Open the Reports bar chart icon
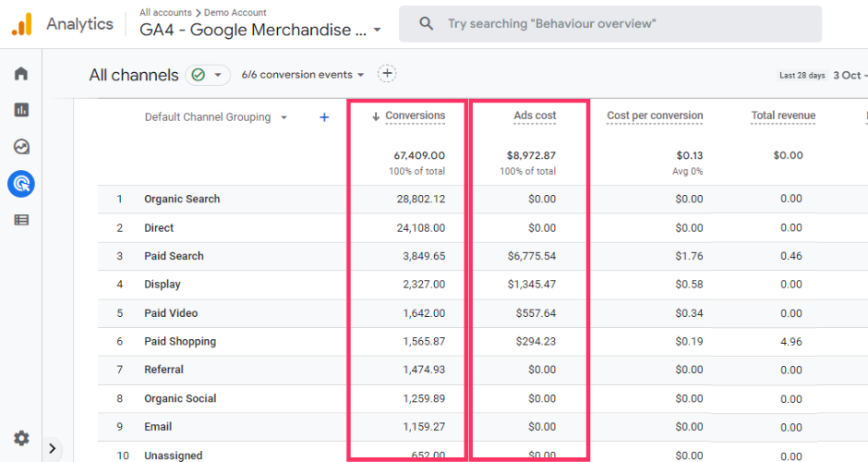The height and width of the screenshot is (462, 868). coord(21,110)
